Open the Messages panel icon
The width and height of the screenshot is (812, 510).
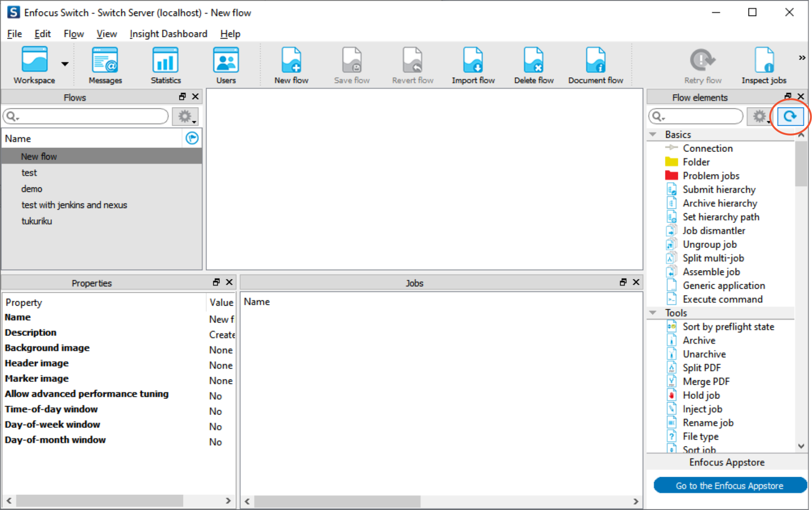coord(105,62)
